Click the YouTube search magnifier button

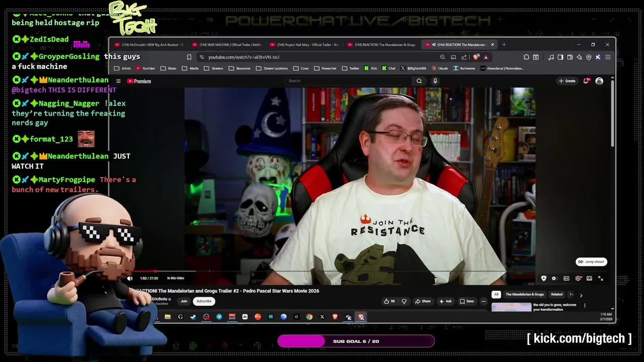419,81
